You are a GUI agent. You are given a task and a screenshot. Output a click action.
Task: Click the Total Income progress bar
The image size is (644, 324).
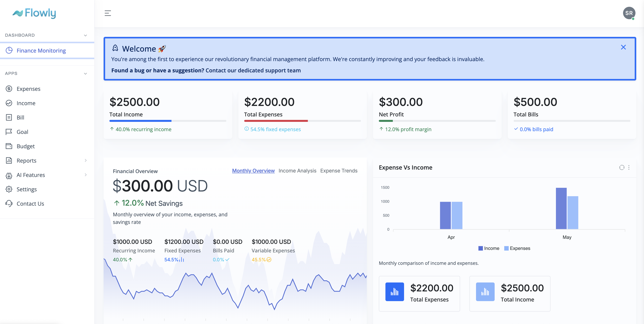[168, 121]
